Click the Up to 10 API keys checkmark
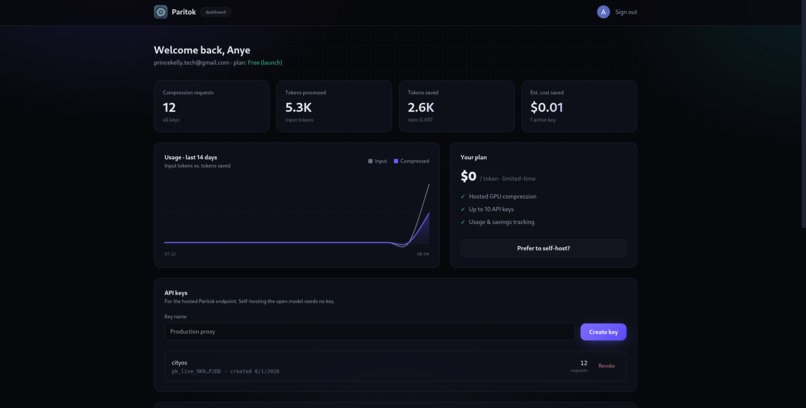Screen dimensions: 806x408 pos(463,209)
